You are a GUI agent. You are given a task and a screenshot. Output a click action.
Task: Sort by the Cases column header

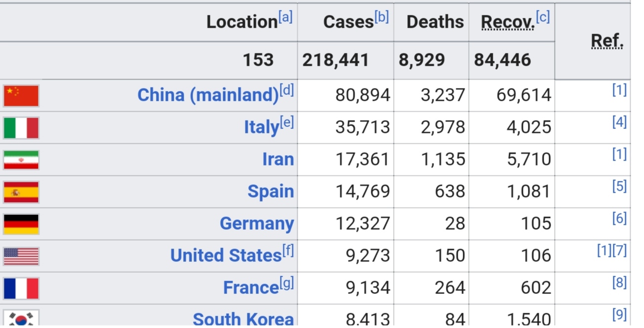[348, 22]
